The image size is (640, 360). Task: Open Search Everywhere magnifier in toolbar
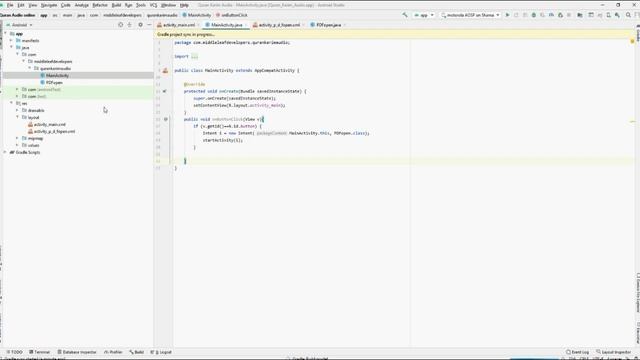coord(628,15)
